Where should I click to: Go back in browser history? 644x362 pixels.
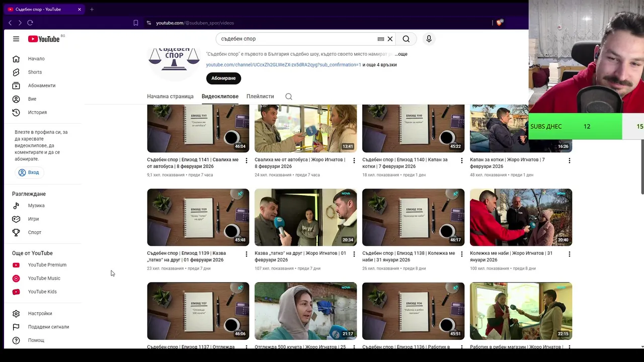tap(10, 23)
